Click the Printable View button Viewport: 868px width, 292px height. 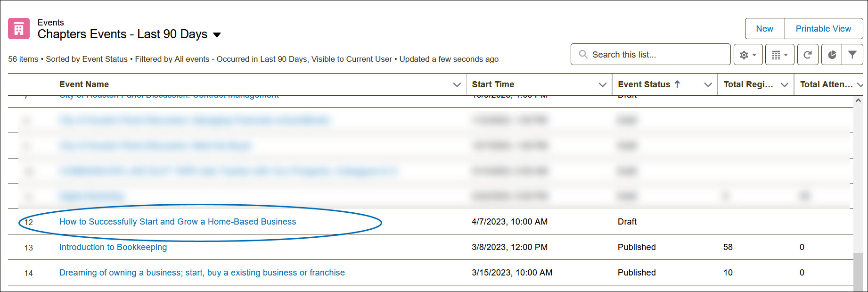[x=823, y=29]
